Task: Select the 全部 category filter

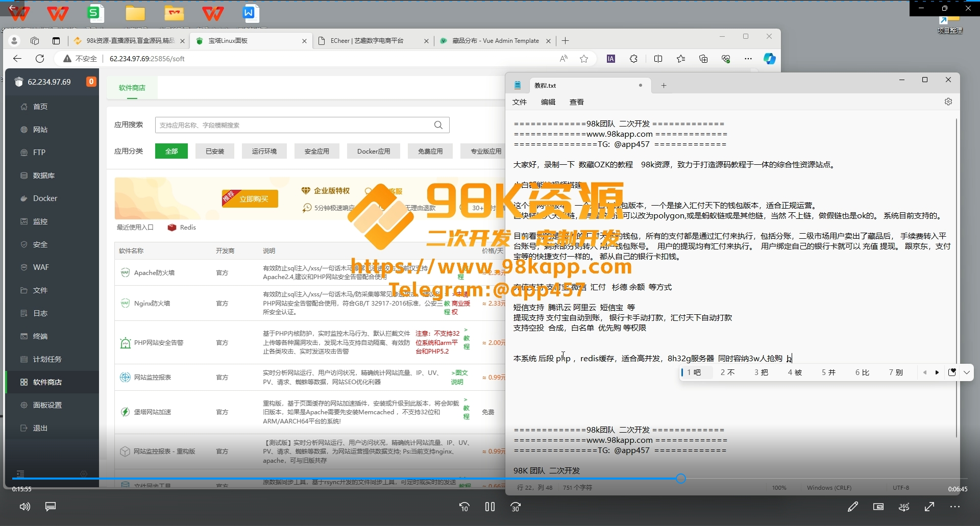Action: 171,151
